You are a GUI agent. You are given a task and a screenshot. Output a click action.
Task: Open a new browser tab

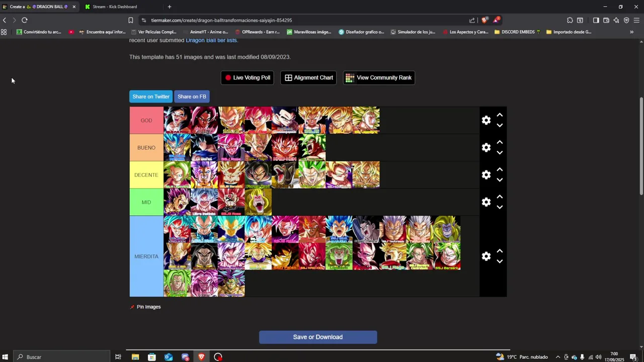click(169, 7)
